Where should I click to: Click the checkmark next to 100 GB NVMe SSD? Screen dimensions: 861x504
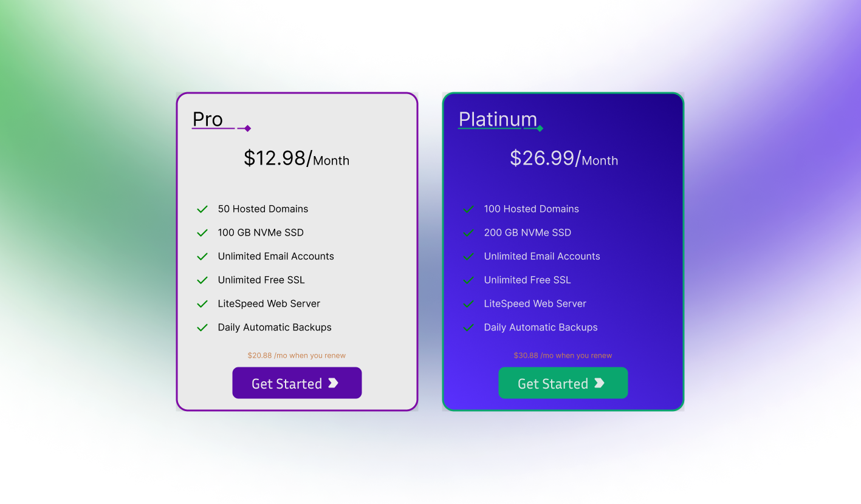click(202, 233)
